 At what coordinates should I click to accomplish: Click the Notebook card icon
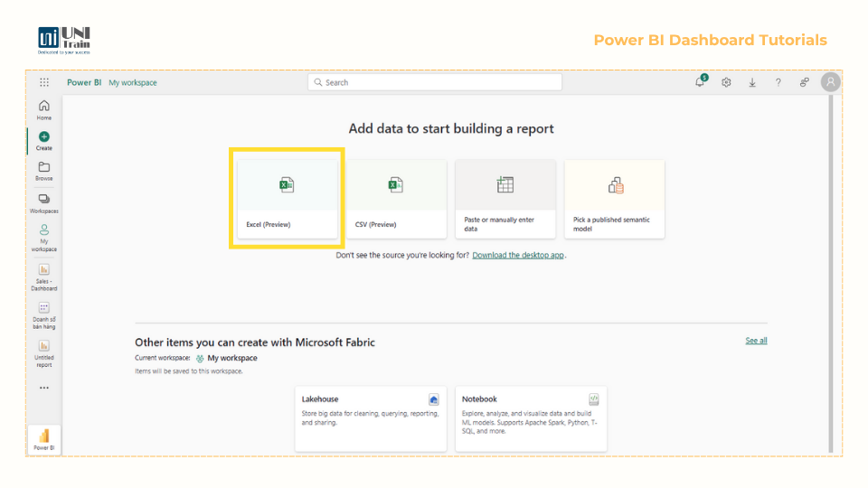[593, 399]
